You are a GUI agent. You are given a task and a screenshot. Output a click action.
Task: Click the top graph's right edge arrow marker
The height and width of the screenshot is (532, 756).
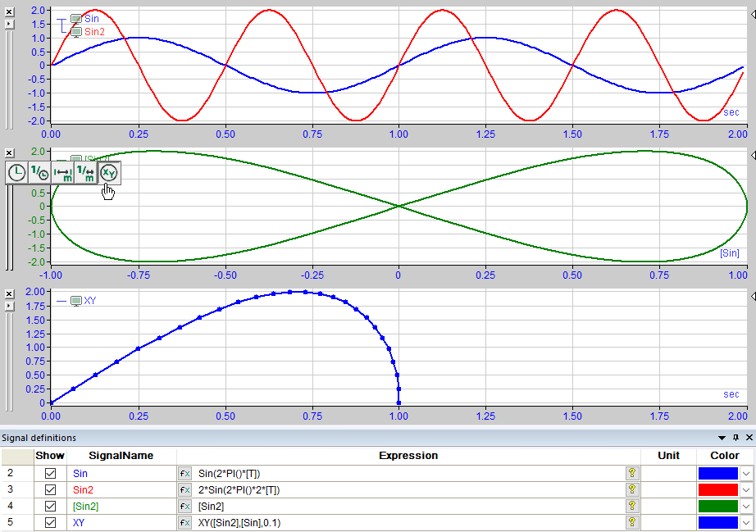(x=753, y=15)
